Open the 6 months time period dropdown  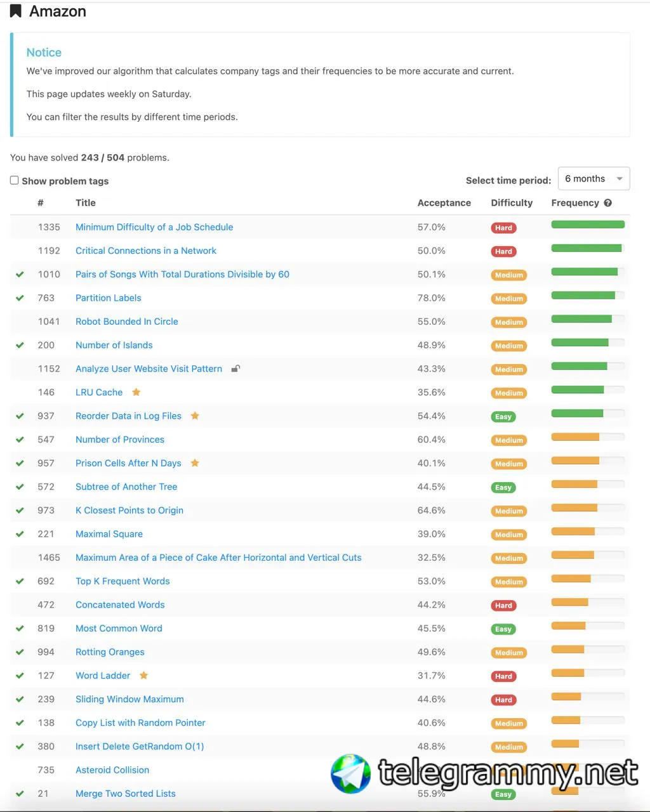594,179
